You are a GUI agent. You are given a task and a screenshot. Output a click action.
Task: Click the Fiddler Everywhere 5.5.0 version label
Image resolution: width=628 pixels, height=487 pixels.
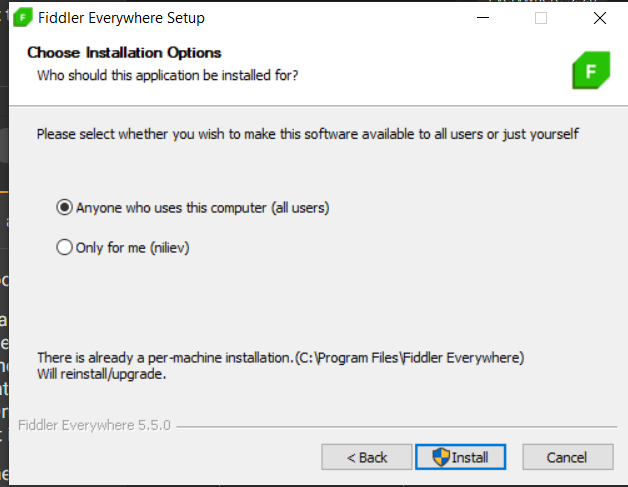click(x=95, y=425)
